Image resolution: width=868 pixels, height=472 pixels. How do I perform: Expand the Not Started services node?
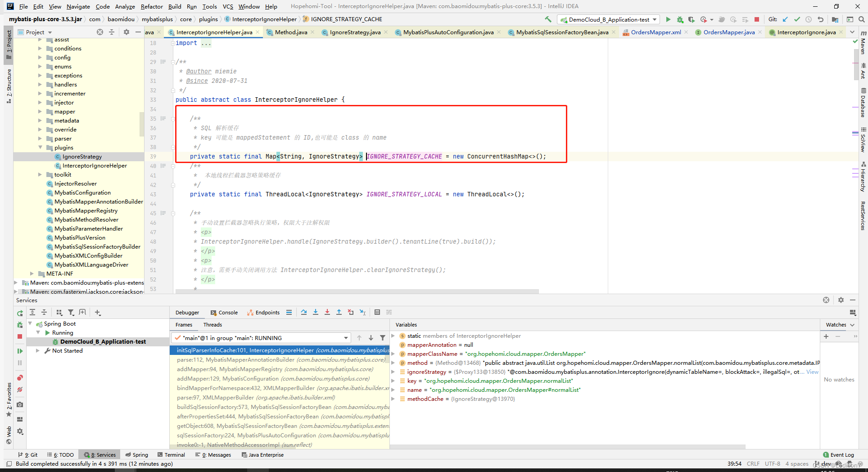click(x=38, y=350)
